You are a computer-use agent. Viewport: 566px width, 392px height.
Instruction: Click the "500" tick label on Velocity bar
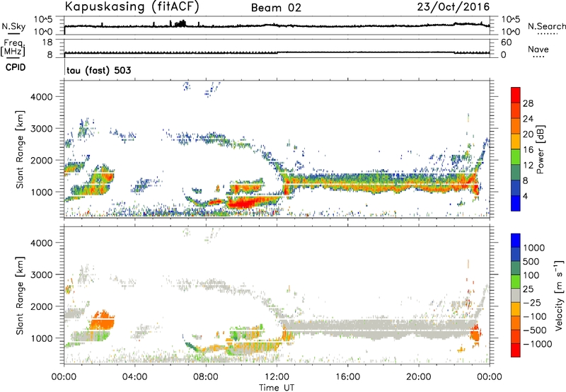point(531,261)
